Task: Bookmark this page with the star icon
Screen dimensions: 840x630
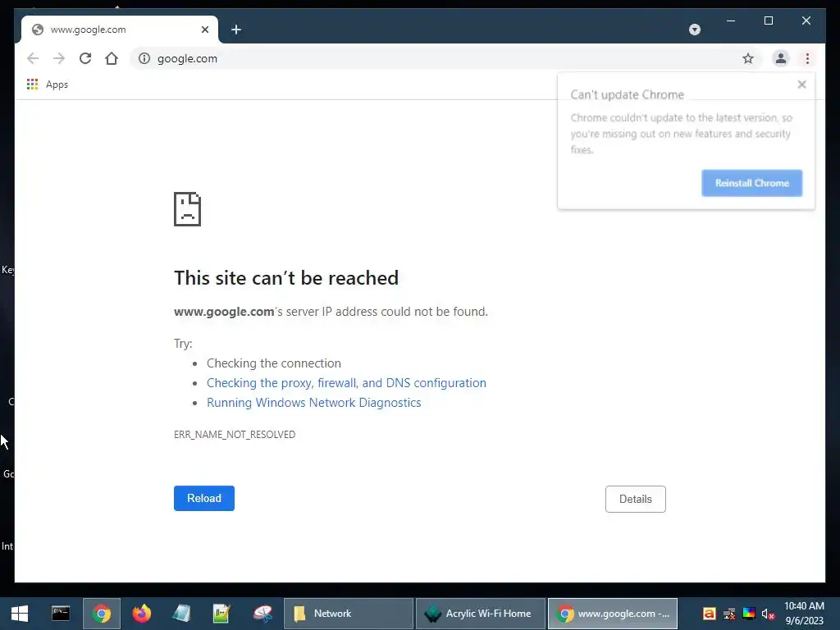Action: coord(748,58)
